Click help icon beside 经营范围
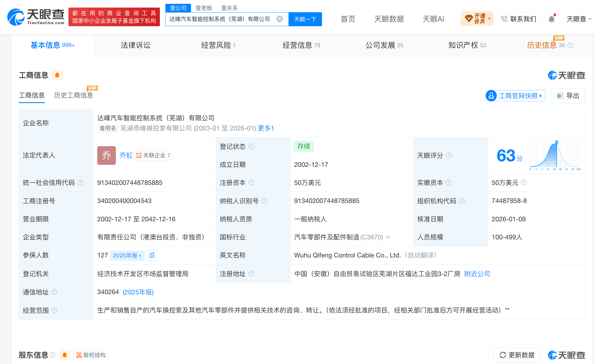The image size is (594, 364). tap(54, 310)
